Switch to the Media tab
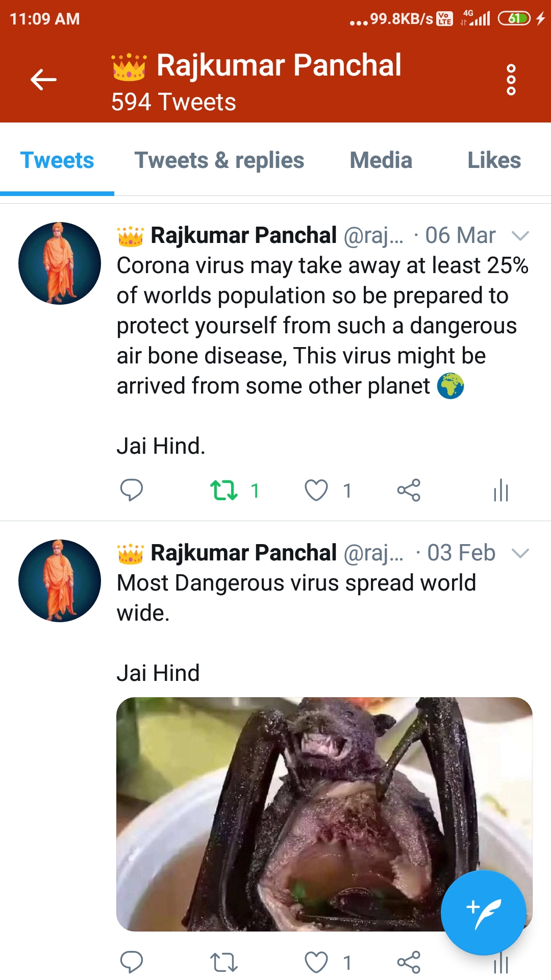 (x=381, y=160)
